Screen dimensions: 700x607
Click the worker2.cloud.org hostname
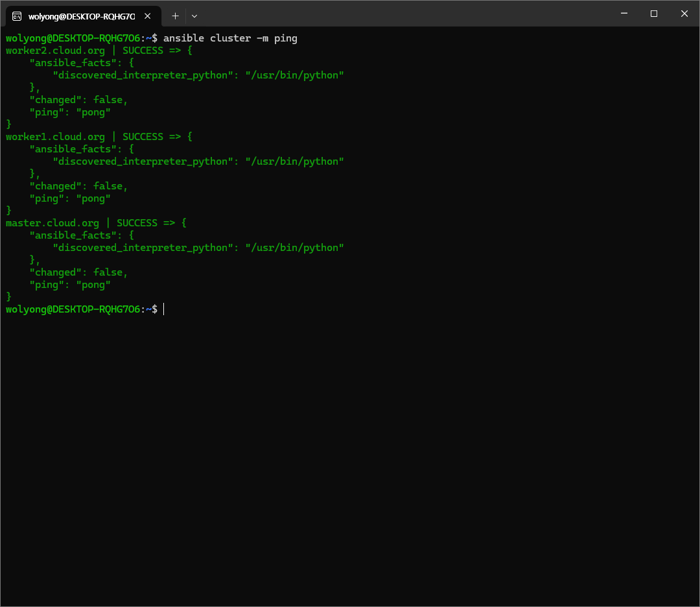click(x=55, y=51)
